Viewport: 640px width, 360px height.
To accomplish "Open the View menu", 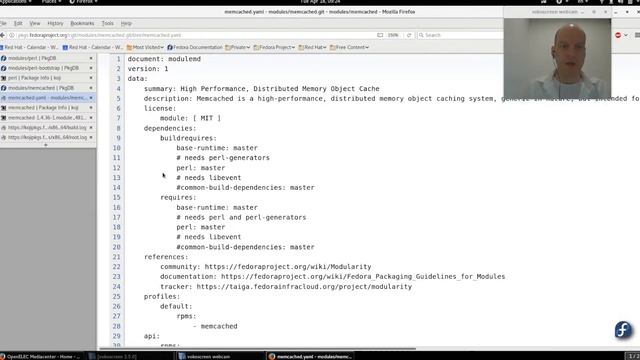I will 35,24.
